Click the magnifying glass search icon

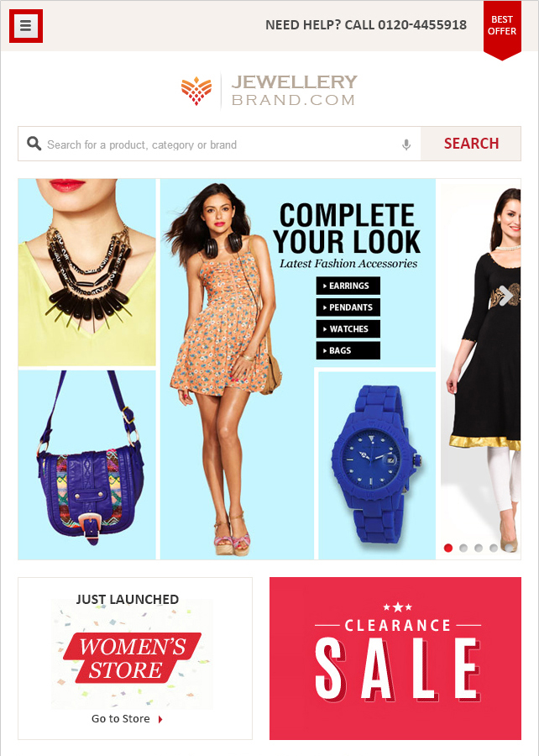[x=34, y=143]
